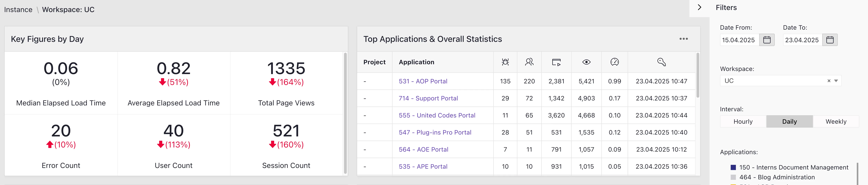
Task: Click the page views column header icon
Action: tap(556, 62)
